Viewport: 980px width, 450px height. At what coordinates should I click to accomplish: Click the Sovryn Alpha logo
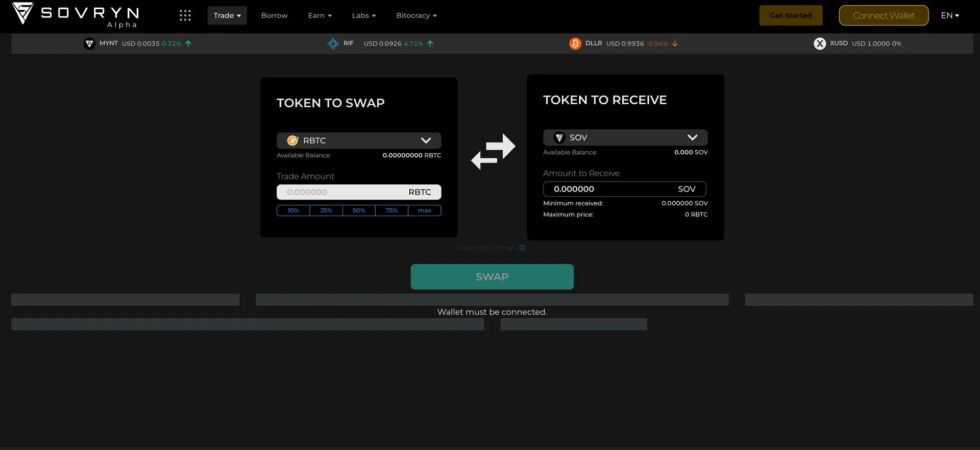[76, 15]
